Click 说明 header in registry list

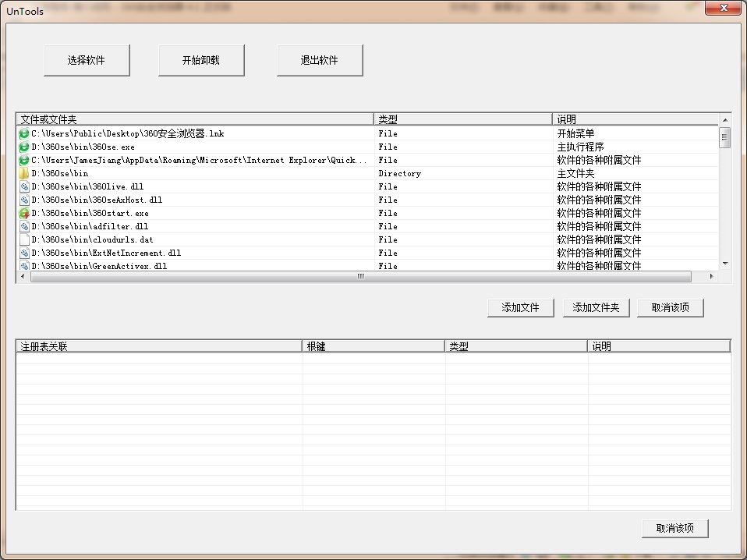pos(660,346)
